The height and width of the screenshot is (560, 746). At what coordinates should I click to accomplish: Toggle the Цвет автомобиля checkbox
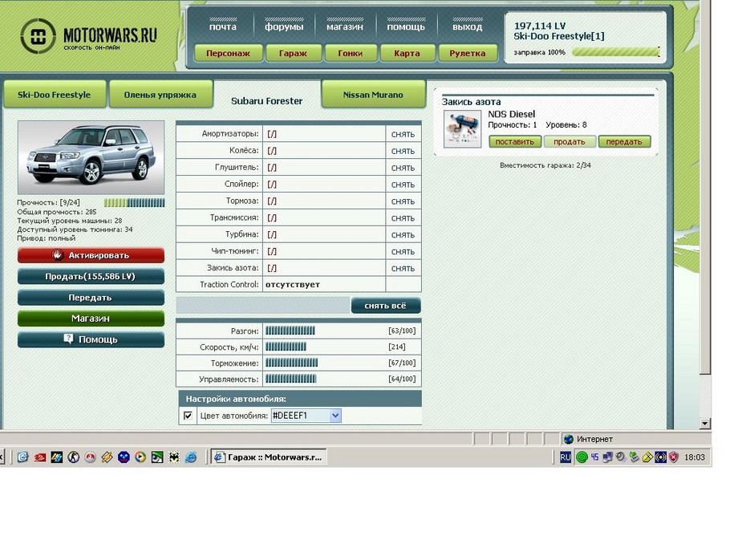[x=188, y=416]
